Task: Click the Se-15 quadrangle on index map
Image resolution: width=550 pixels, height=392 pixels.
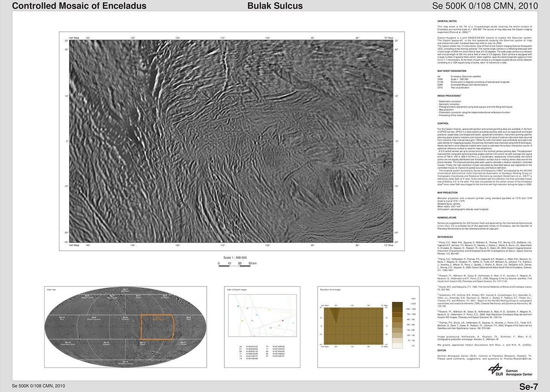Action: pyautogui.click(x=125, y=364)
